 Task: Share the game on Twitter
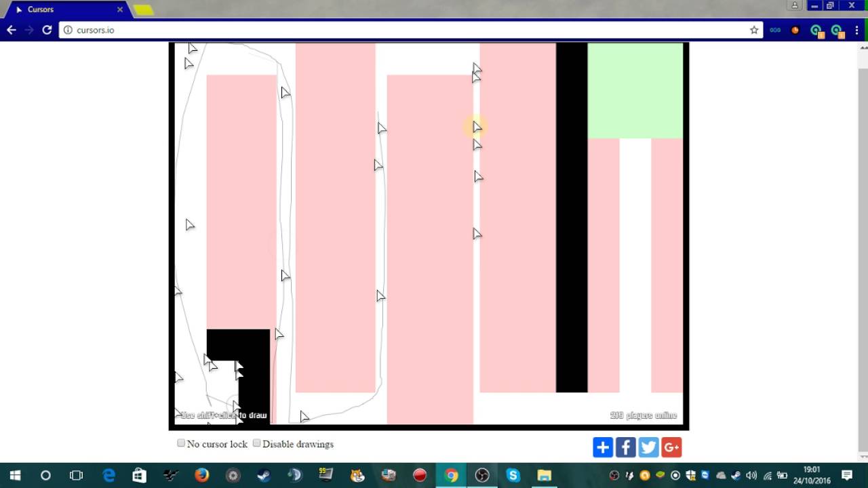pyautogui.click(x=648, y=447)
